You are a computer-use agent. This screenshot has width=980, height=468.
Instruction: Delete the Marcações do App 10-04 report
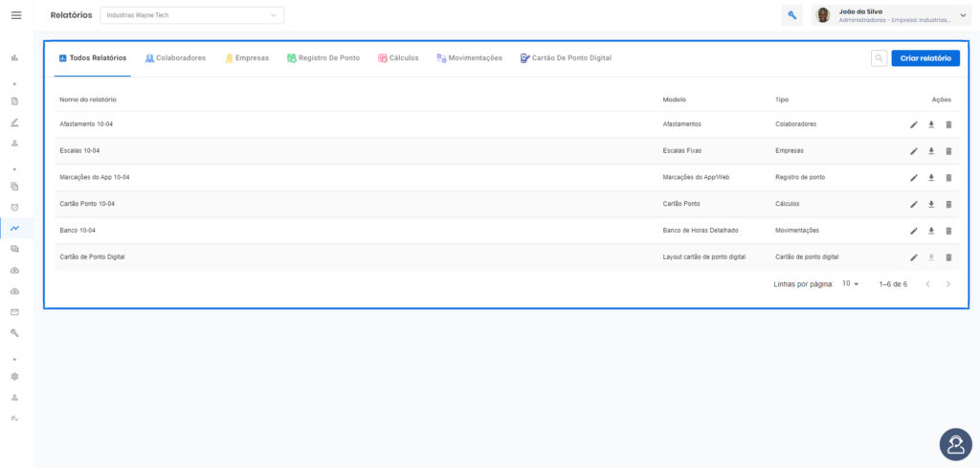[x=948, y=178]
